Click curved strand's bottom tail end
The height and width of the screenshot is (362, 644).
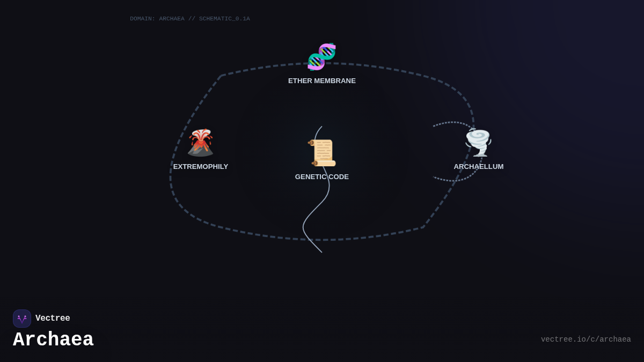pyautogui.click(x=321, y=251)
